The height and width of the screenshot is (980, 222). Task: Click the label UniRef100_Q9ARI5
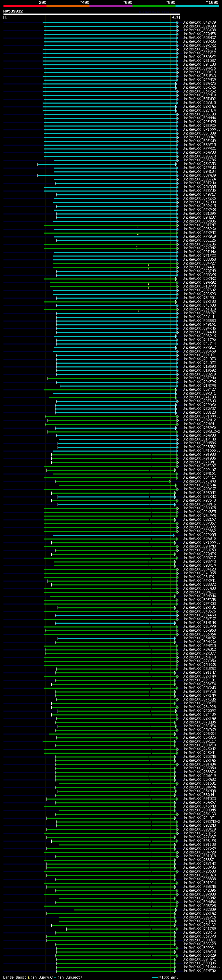pos(199,68)
